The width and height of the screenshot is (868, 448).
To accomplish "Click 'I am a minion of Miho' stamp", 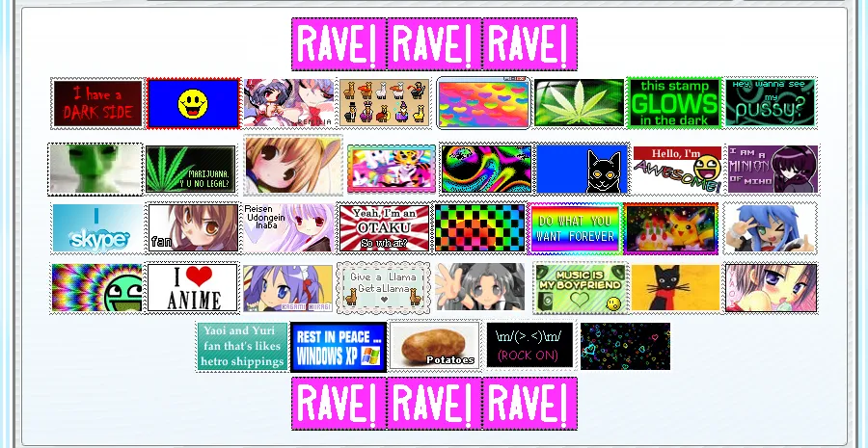I will tap(773, 170).
